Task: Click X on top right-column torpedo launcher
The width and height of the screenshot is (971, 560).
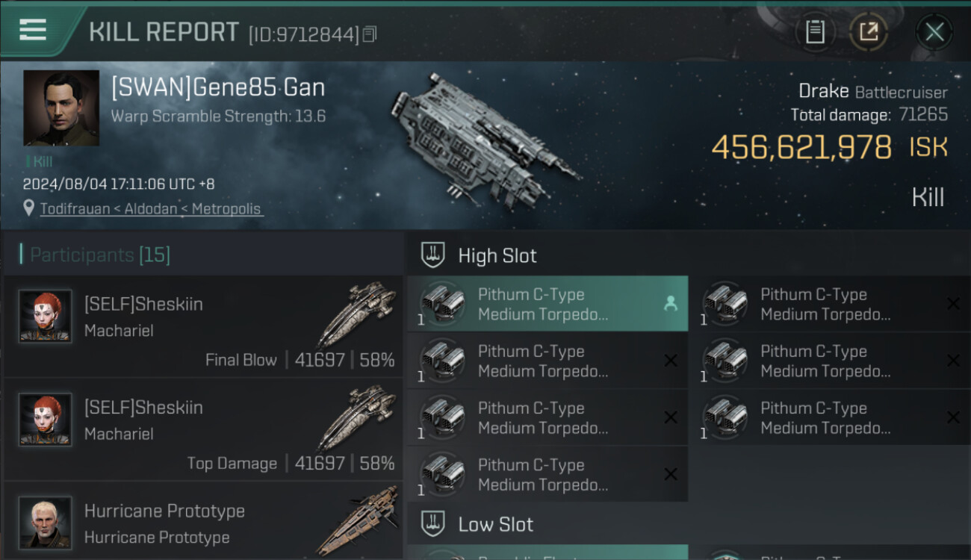Action: pos(952,303)
